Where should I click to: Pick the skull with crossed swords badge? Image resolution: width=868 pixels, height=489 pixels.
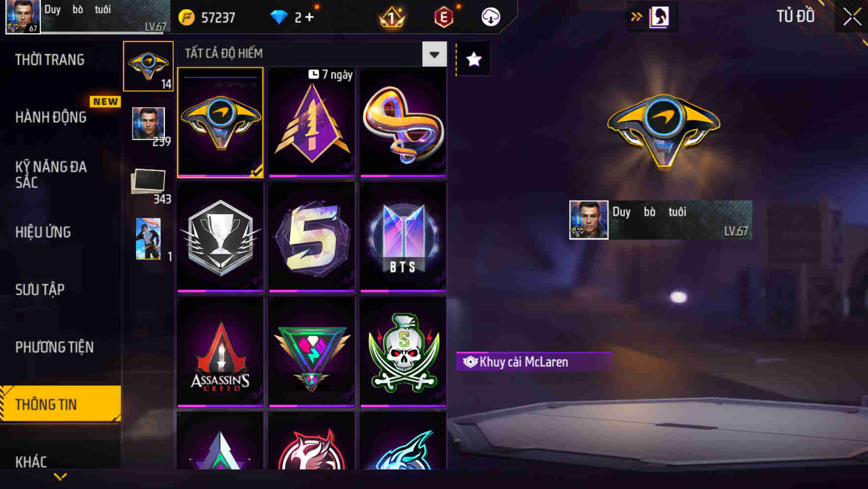(403, 353)
